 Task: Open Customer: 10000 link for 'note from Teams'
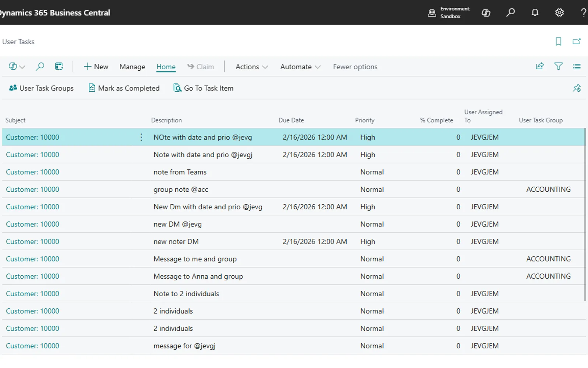32,172
